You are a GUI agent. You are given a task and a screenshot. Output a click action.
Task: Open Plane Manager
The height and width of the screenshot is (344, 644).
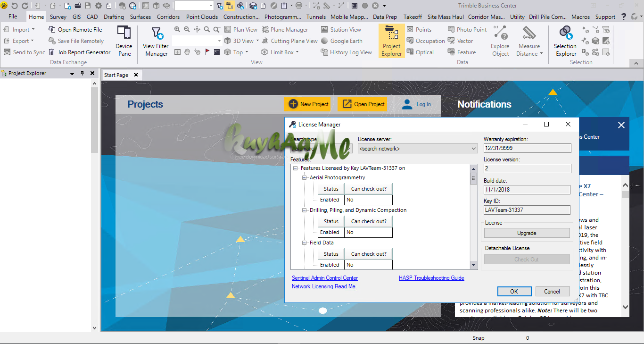(x=285, y=29)
